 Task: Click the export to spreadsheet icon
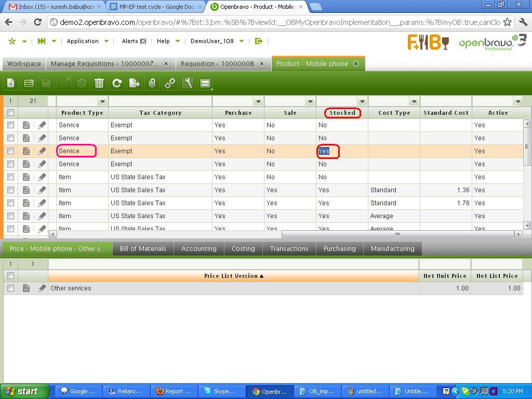point(135,83)
